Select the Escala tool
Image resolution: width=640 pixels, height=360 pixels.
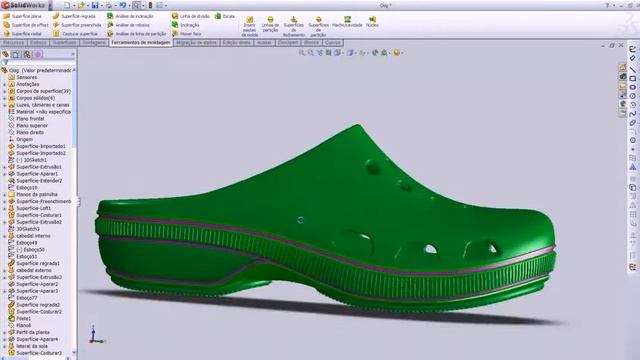tap(224, 16)
